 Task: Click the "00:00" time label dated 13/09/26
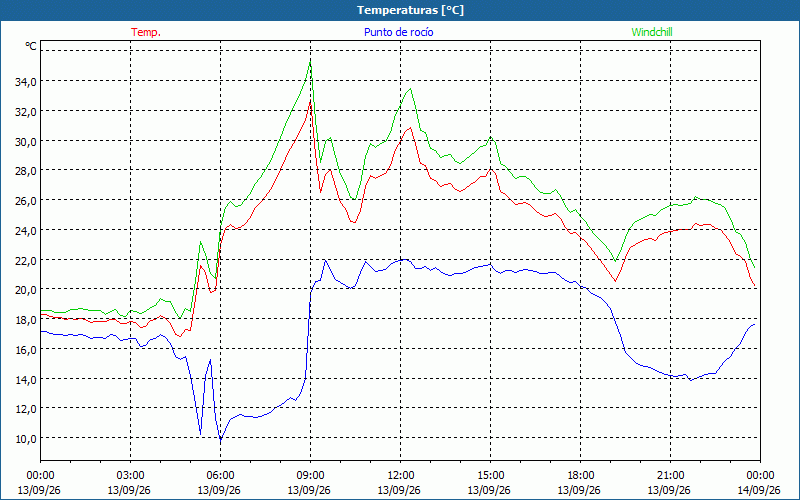(40, 476)
